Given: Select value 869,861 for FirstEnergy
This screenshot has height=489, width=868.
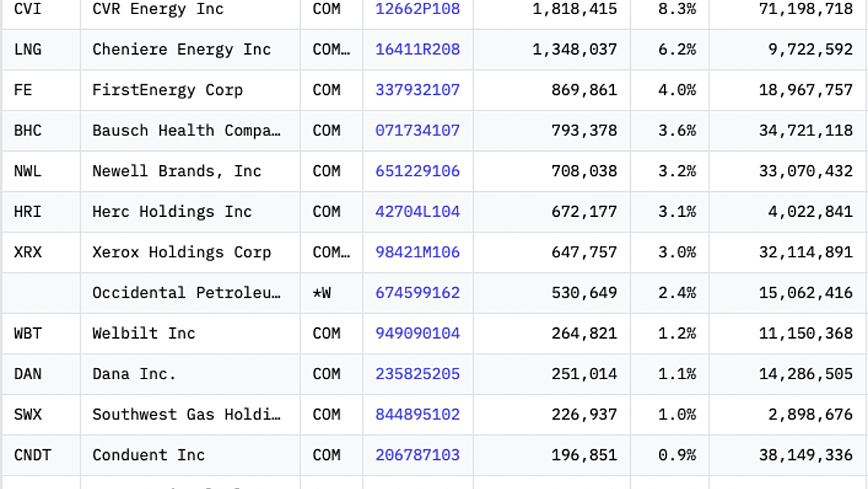Looking at the screenshot, I should [584, 90].
